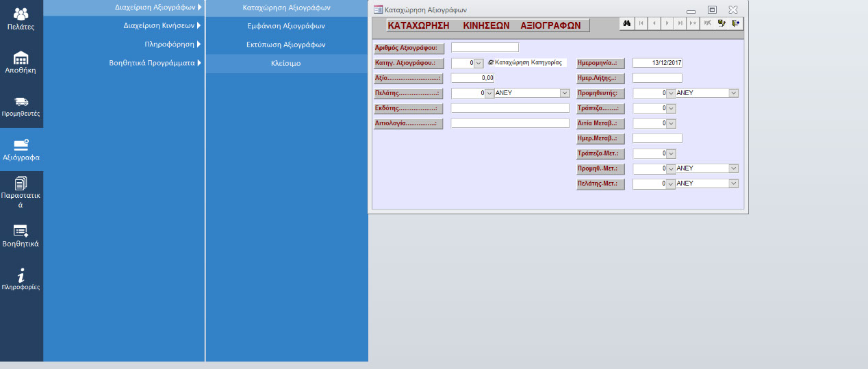The height and width of the screenshot is (369, 868).
Task: Click the Αριθμός Αξιογράφου input field
Action: (x=485, y=47)
